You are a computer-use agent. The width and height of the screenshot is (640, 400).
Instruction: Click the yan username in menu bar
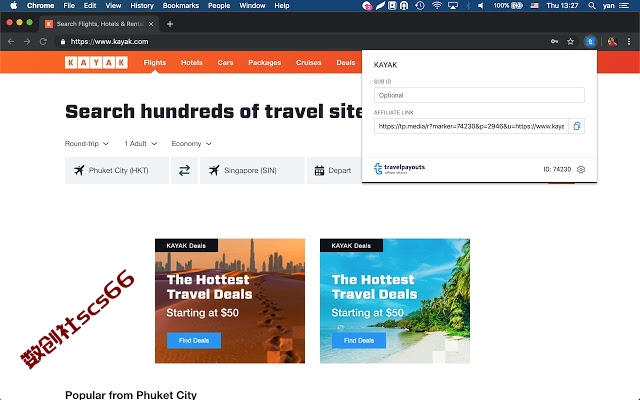point(609,5)
